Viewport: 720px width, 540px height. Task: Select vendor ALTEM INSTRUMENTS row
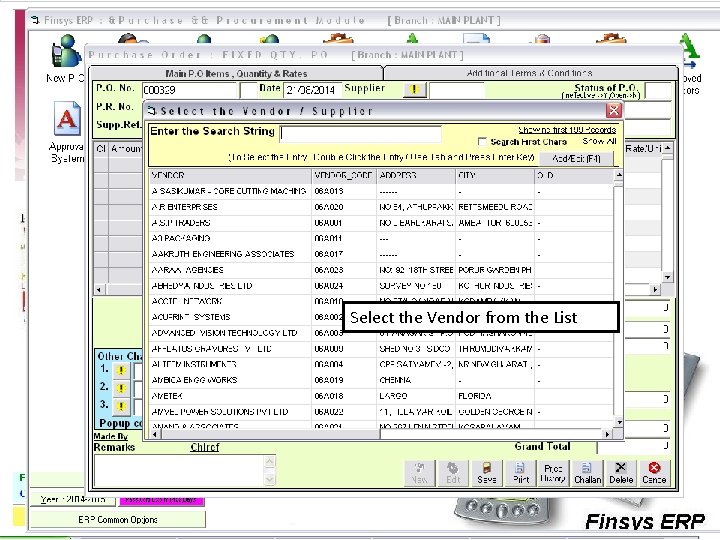(x=381, y=365)
